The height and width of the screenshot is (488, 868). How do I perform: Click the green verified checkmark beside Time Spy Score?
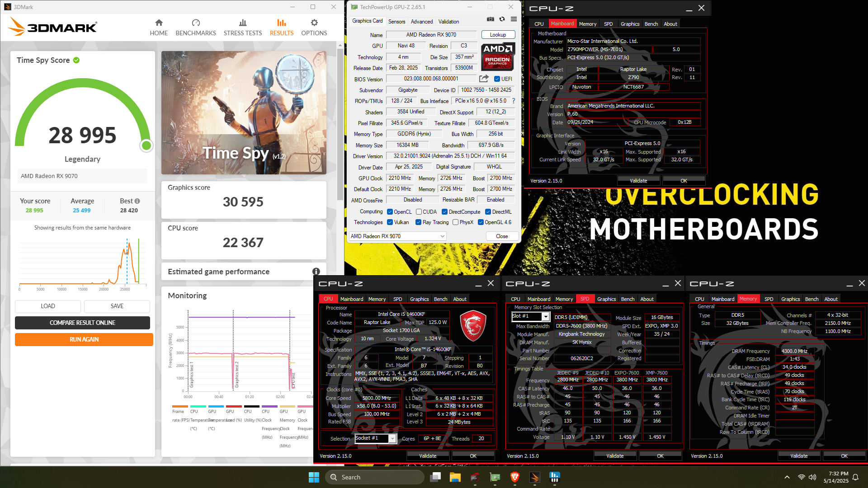(76, 60)
